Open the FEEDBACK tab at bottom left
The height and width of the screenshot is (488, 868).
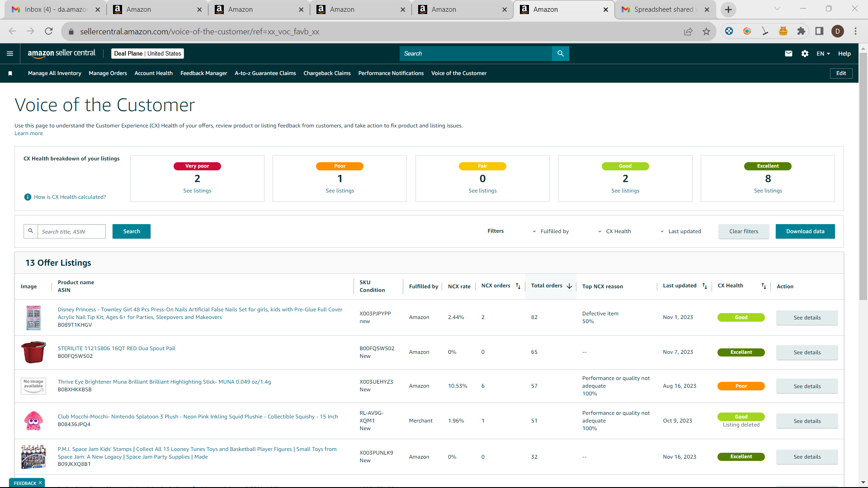pos(25,483)
